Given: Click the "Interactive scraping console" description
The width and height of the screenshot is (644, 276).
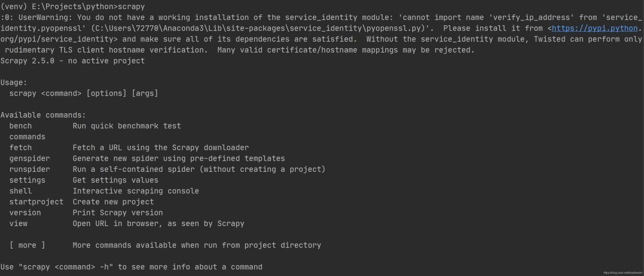Looking at the screenshot, I should [136, 191].
